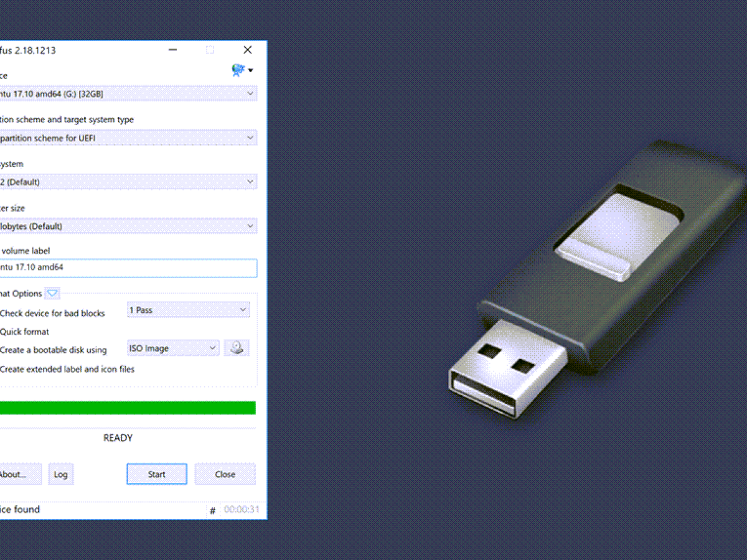This screenshot has width=747, height=560.
Task: Click the # hash icon in status bar
Action: pyautogui.click(x=212, y=510)
